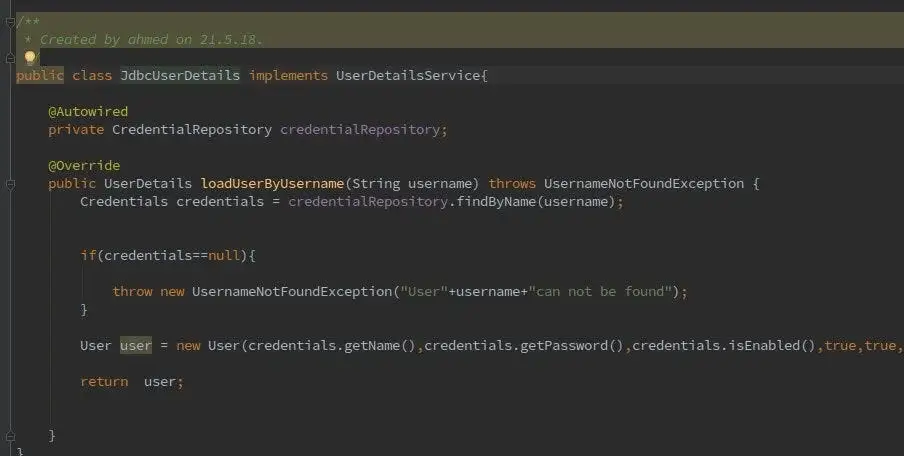Click the loadUserByUsername method name
Viewport: 904px width, 456px height.
[272, 184]
